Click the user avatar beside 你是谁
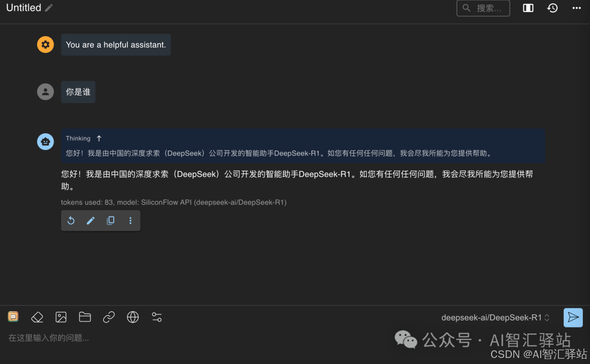The image size is (590, 364). pos(45,92)
